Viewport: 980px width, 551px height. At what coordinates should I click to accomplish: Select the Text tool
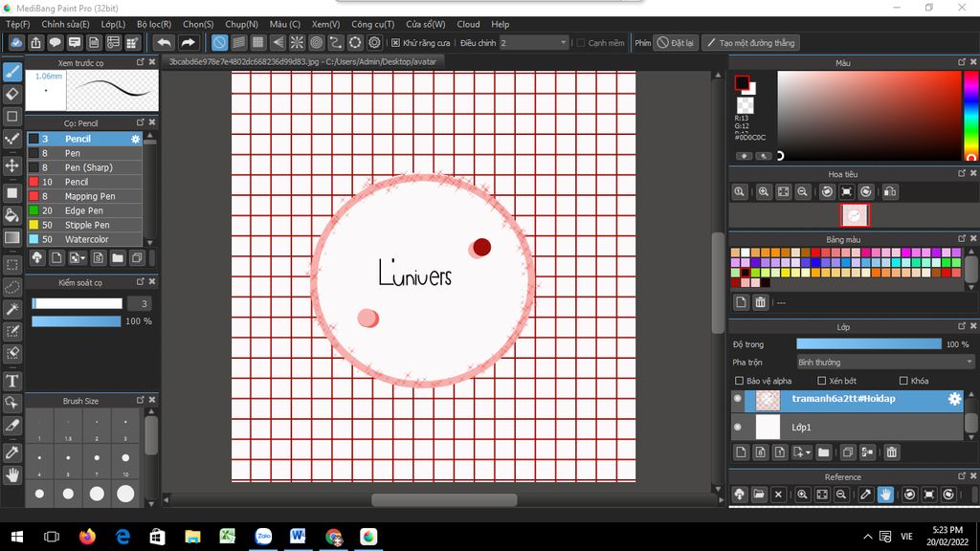point(12,381)
